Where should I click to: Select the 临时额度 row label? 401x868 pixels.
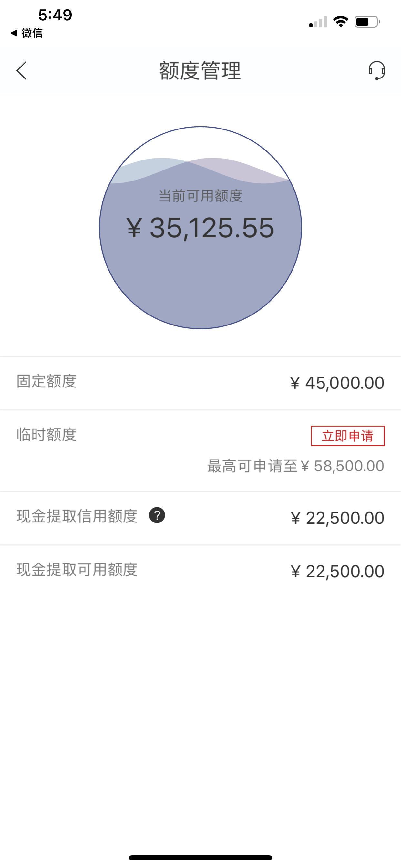[x=46, y=435]
